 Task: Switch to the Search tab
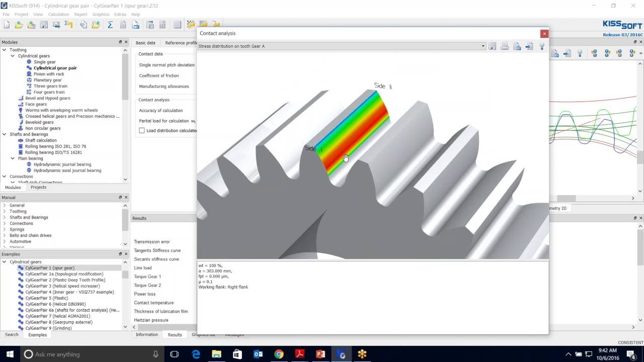(12, 334)
